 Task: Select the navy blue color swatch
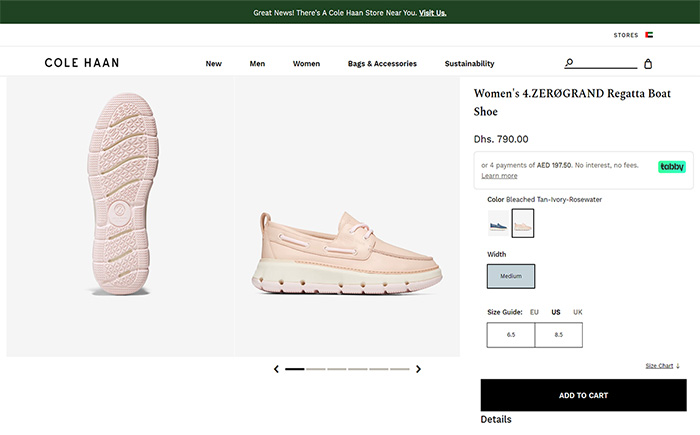[498, 223]
